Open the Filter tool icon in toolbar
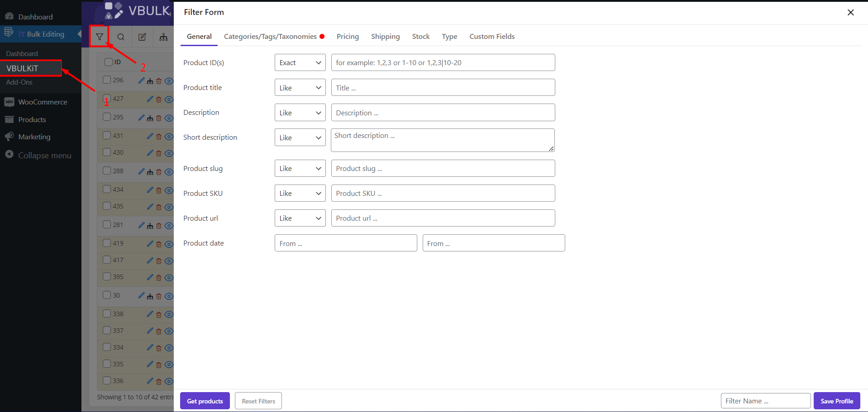 click(99, 36)
